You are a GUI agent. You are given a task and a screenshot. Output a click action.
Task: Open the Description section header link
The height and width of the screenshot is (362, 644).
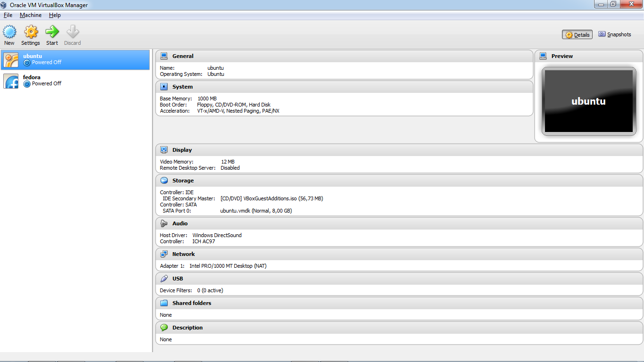(x=188, y=328)
